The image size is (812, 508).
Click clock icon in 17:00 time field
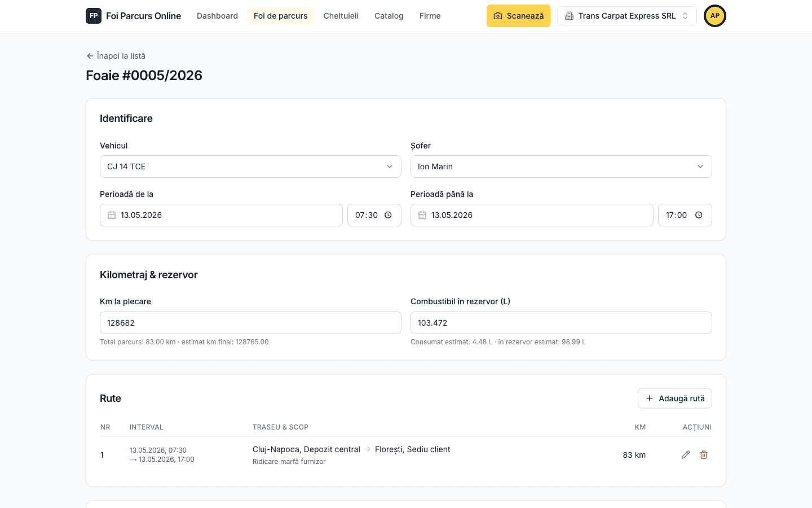[699, 215]
